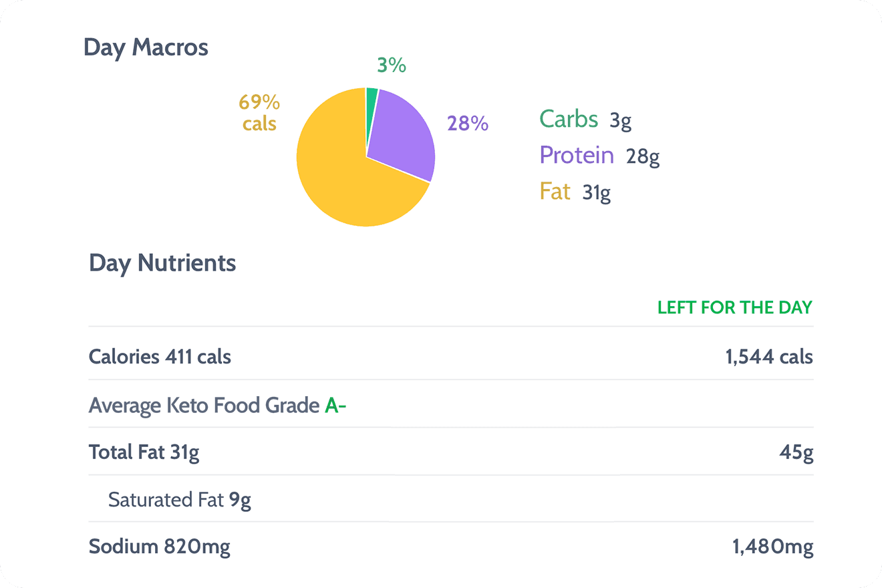Click the Day Nutrients heading

click(x=162, y=263)
